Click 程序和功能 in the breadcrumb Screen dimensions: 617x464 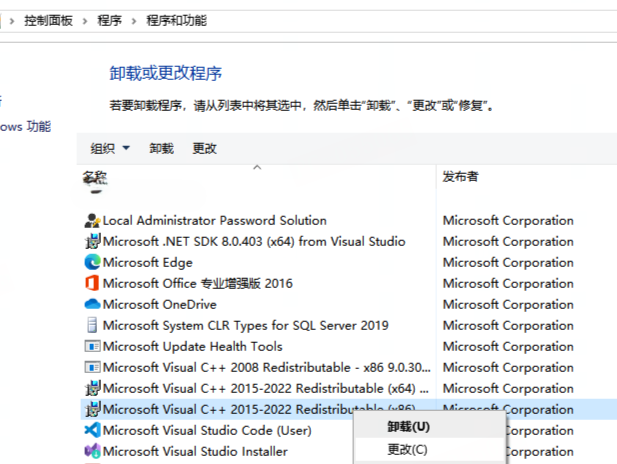(x=176, y=20)
